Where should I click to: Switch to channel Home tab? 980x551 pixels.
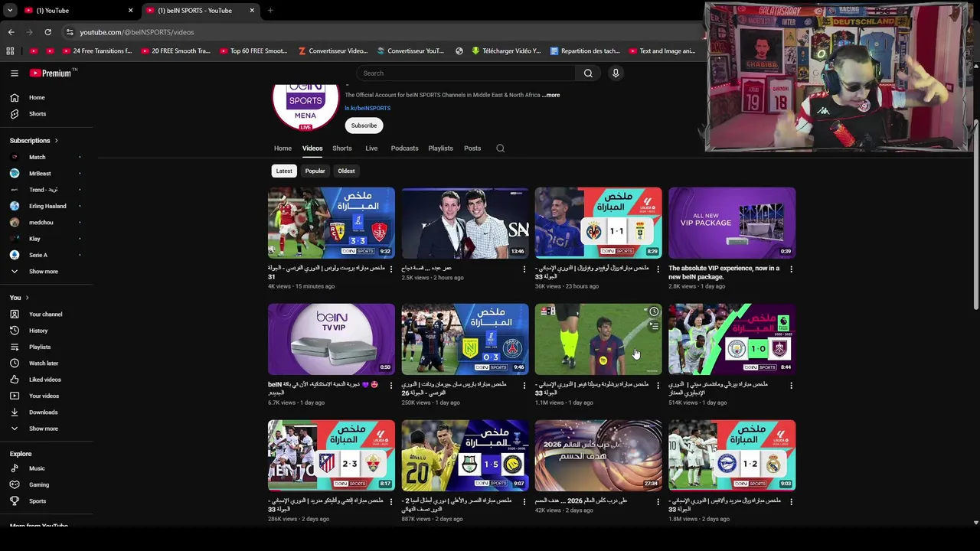tap(283, 148)
